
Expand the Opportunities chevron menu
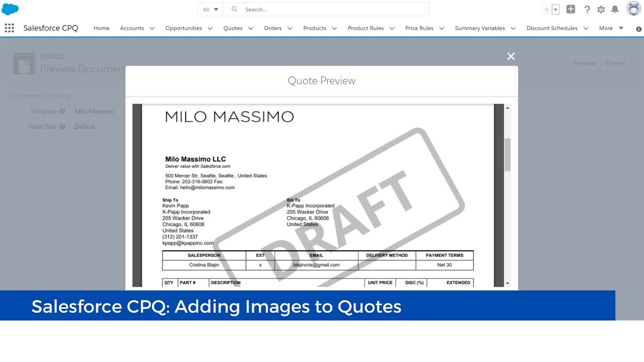[x=210, y=29]
